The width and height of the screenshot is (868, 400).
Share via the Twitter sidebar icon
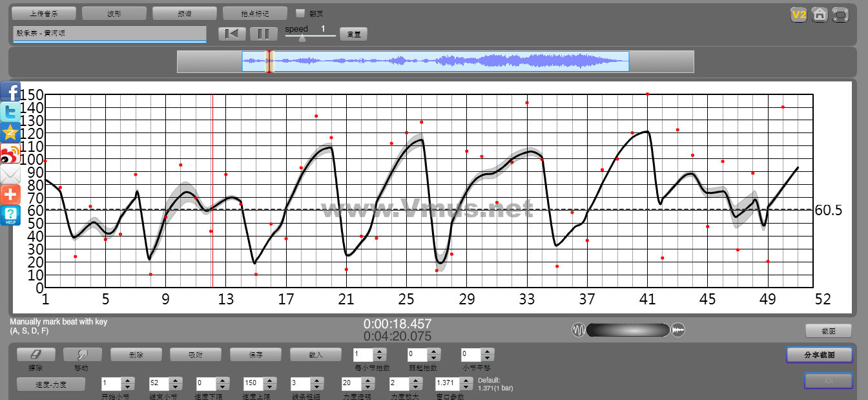click(10, 112)
